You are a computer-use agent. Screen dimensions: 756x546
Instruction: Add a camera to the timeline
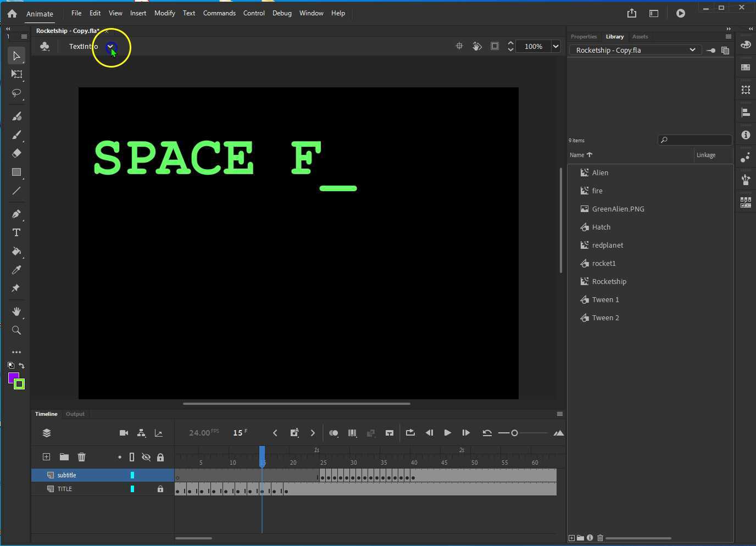(124, 433)
